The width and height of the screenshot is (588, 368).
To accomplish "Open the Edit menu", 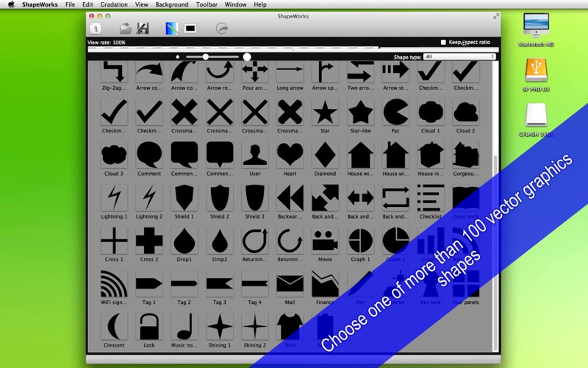I will pos(87,4).
